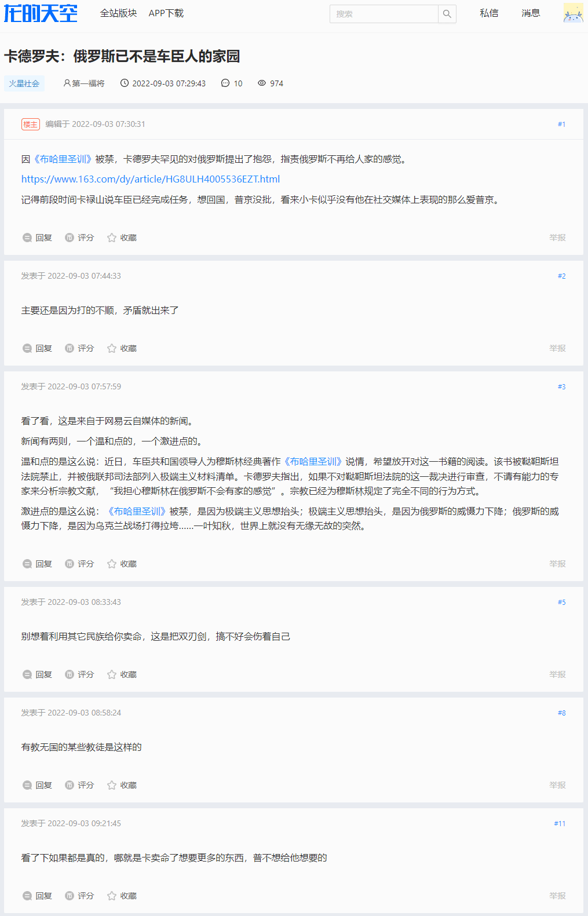Open the APP下载 menu item

166,13
